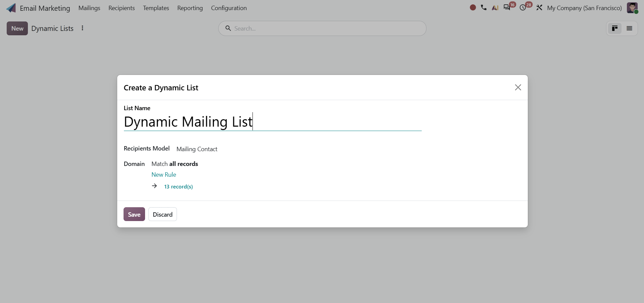Click the Domain label
Viewport: 644px width, 303px height.
pos(134,164)
